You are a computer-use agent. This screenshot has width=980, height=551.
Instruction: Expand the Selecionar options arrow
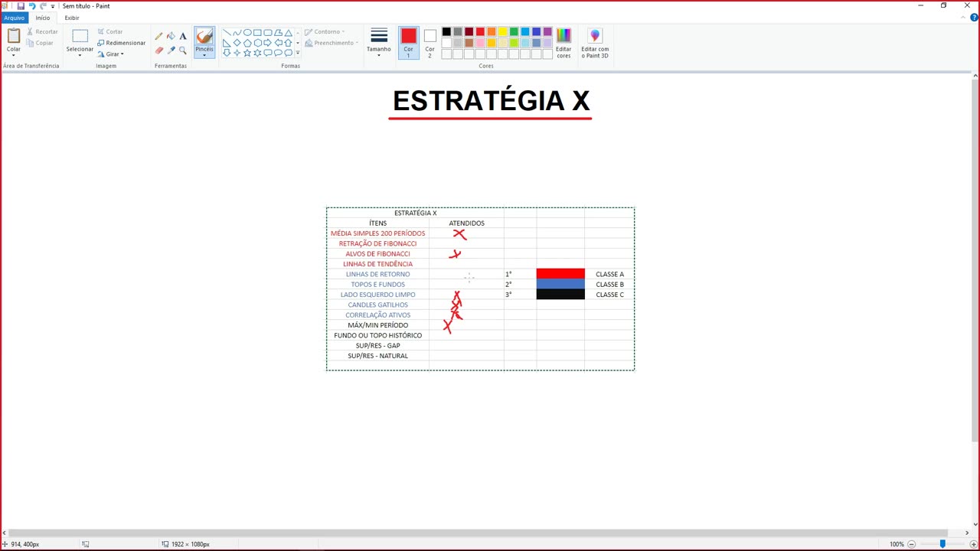pyautogui.click(x=80, y=55)
